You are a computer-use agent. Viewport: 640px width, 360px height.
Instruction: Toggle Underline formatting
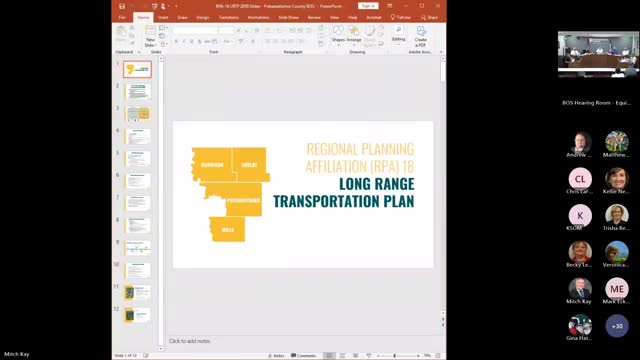click(x=192, y=41)
